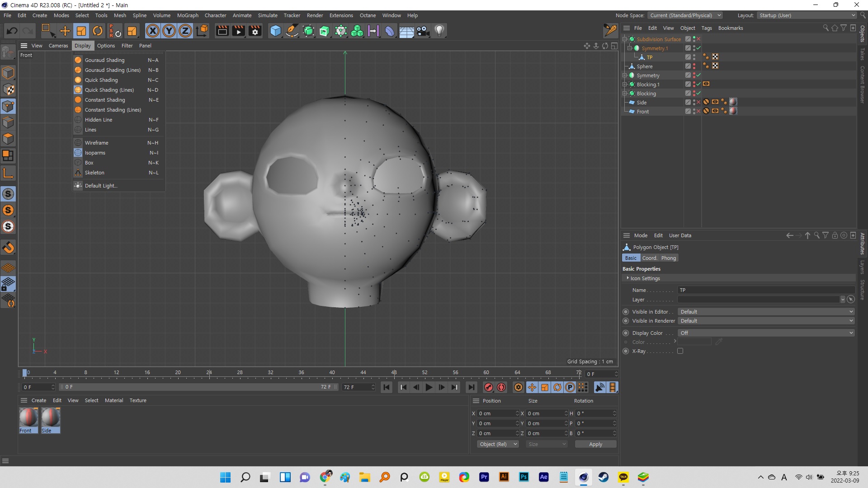The image size is (868, 488).
Task: Collapse the Subdivision Surface hierarchy
Action: [x=625, y=39]
